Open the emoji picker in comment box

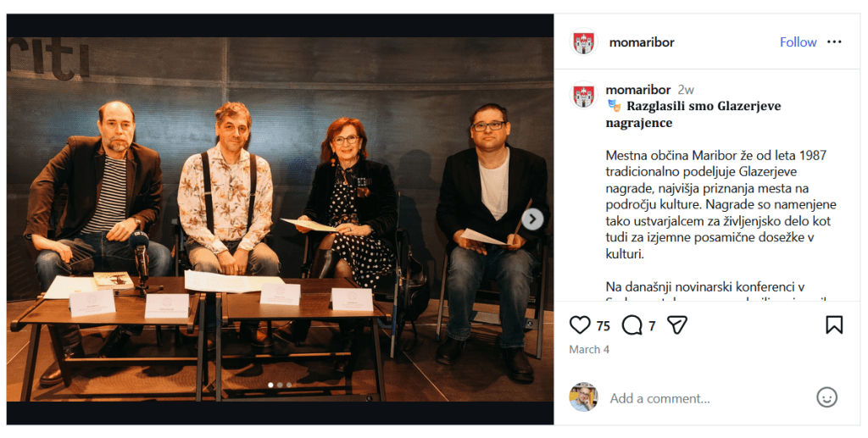826,397
